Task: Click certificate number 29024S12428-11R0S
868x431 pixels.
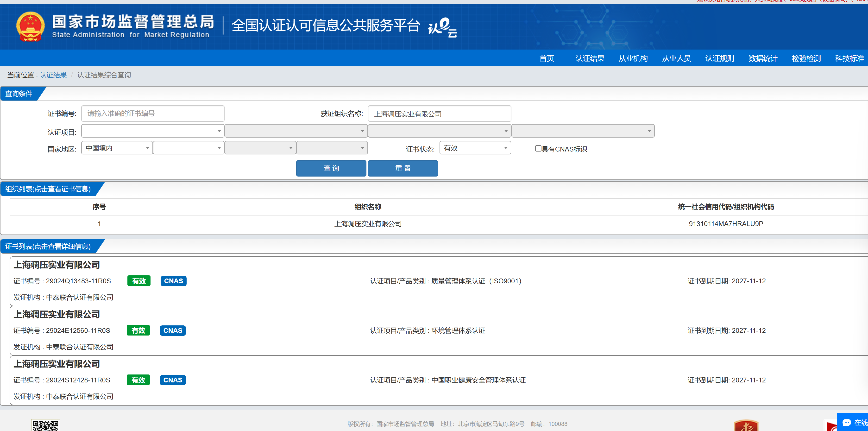Action: point(78,380)
